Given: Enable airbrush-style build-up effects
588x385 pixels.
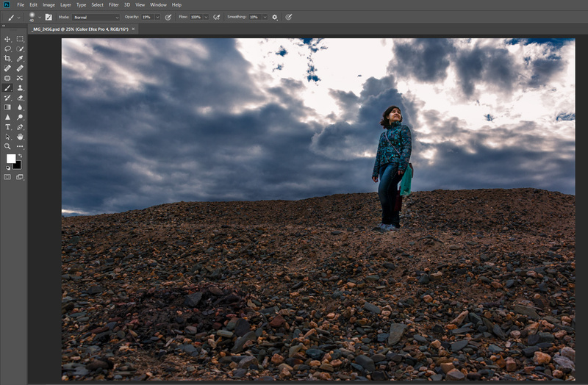Looking at the screenshot, I should (217, 16).
